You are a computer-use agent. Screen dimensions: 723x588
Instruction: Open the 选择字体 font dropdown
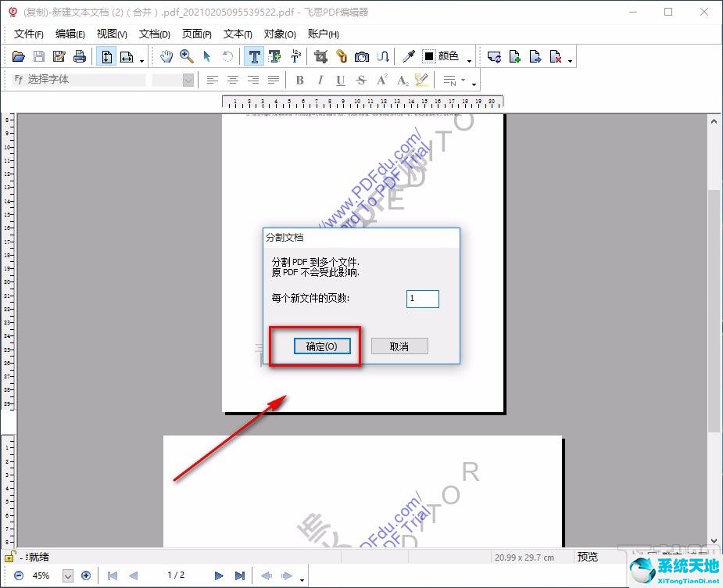[x=84, y=80]
